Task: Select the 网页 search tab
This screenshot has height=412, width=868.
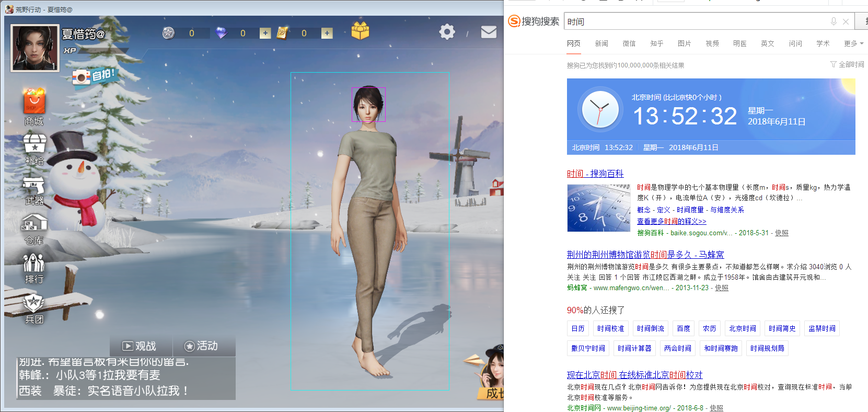Action: pyautogui.click(x=574, y=43)
